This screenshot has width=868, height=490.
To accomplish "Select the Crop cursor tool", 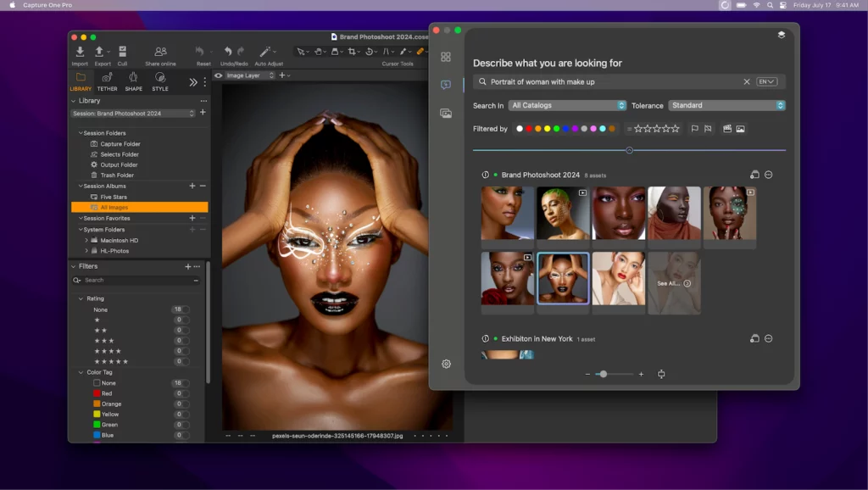I will (x=353, y=52).
